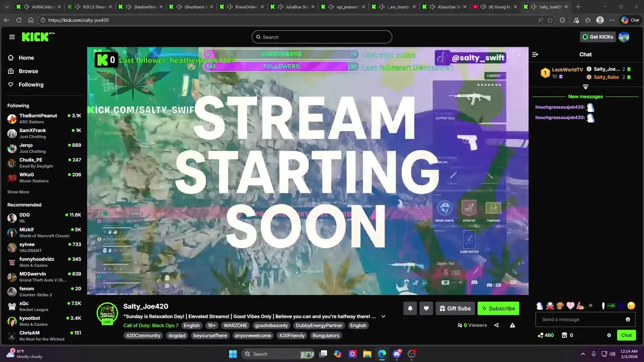Select the DubbyEnergyPartner tag
The image size is (644, 362).
[x=319, y=325]
